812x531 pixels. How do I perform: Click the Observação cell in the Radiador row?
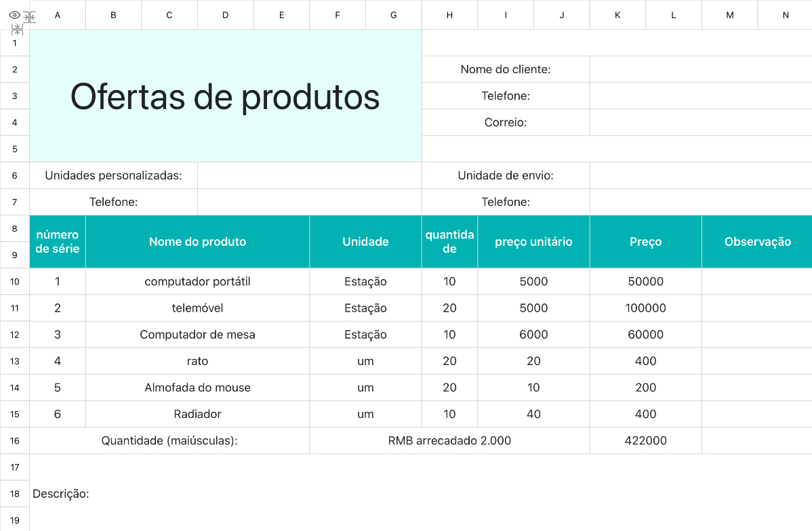(757, 414)
